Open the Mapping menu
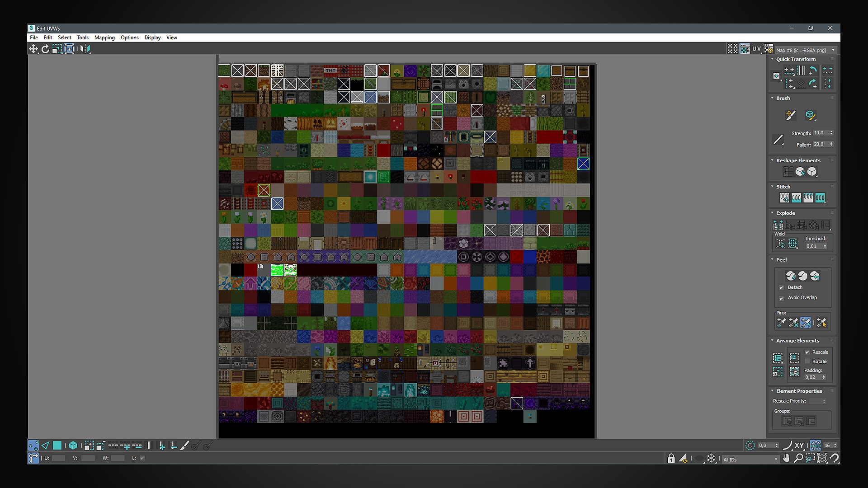Image resolution: width=868 pixels, height=488 pixels. point(104,38)
